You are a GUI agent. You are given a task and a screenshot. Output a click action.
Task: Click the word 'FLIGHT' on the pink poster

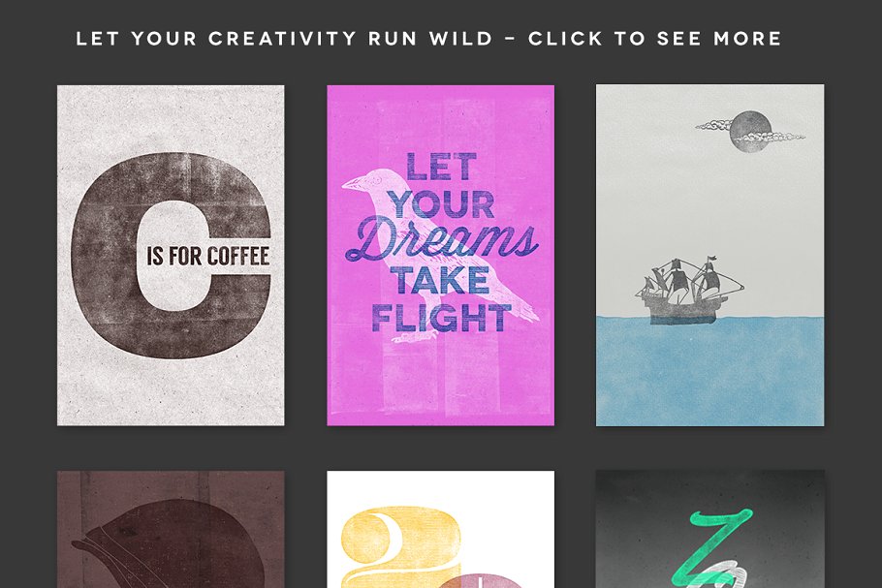[x=442, y=318]
